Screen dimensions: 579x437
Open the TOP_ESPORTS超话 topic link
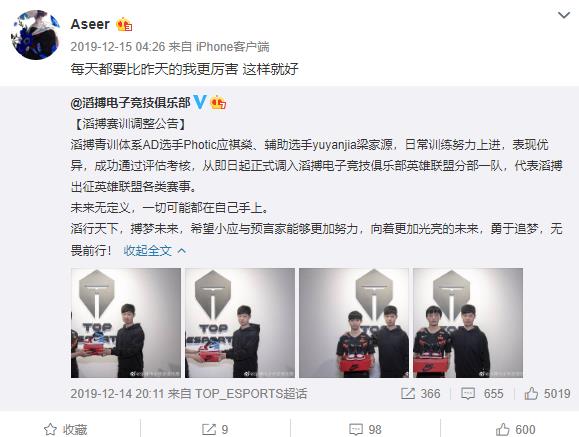click(251, 393)
